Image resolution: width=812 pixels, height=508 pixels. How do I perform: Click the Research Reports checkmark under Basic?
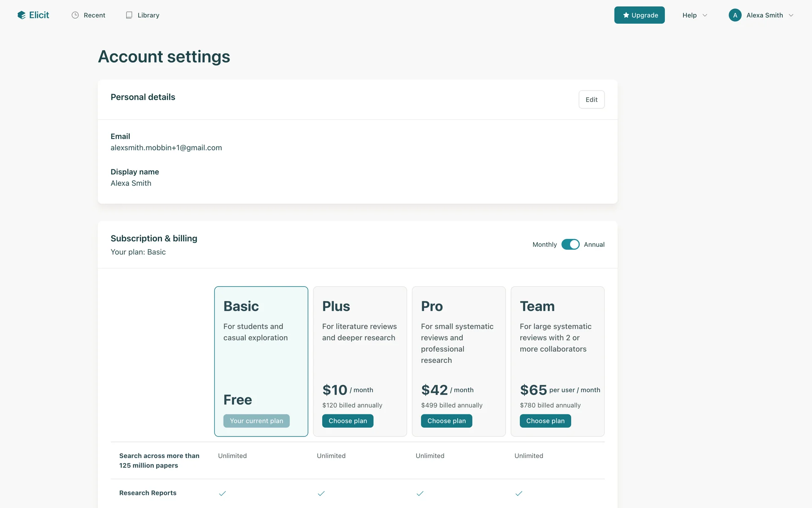click(x=222, y=493)
